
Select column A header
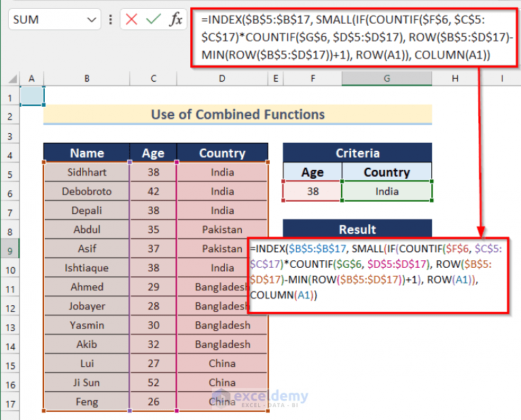coord(31,78)
